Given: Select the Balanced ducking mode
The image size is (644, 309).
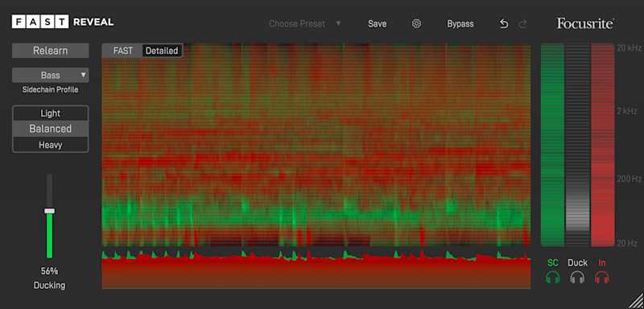Looking at the screenshot, I should pos(51,129).
